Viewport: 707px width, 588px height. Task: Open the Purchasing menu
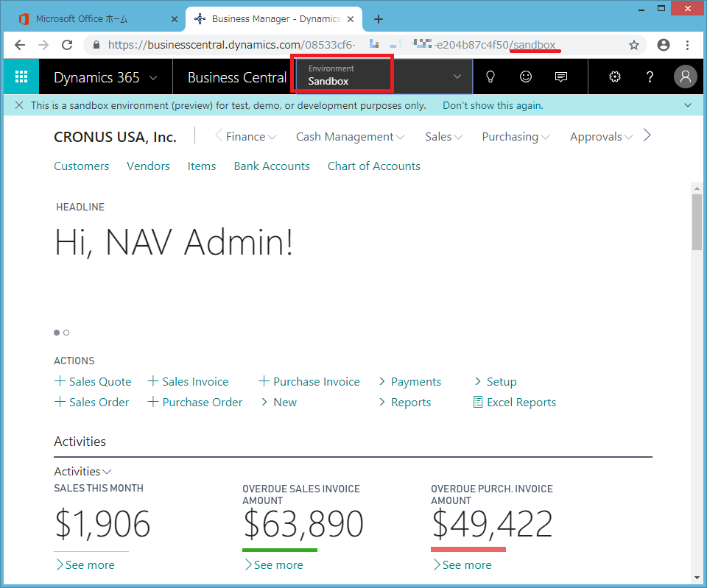515,137
